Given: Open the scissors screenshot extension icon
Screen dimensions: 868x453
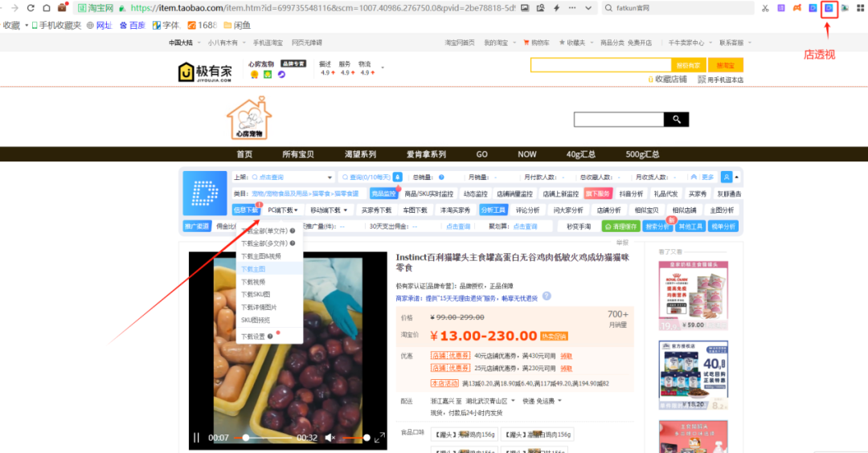Looking at the screenshot, I should [765, 8].
